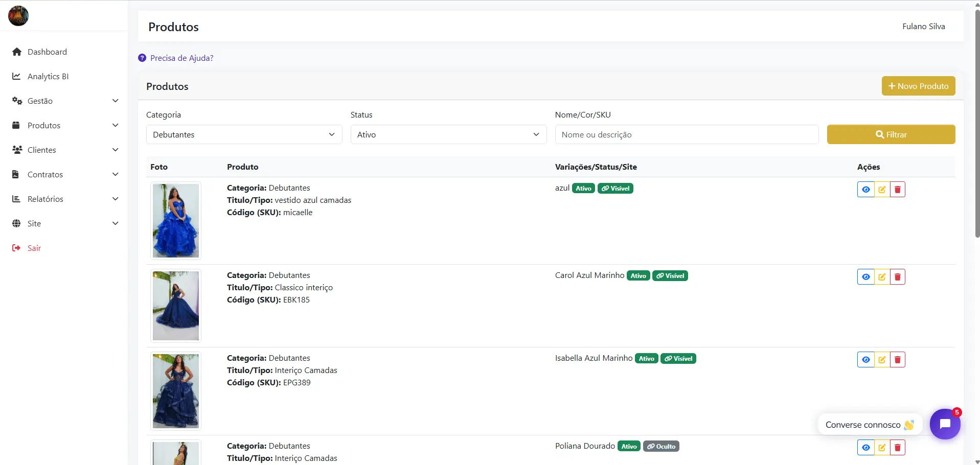Click the Fulano Silva user name
The image size is (980, 465).
point(923,26)
